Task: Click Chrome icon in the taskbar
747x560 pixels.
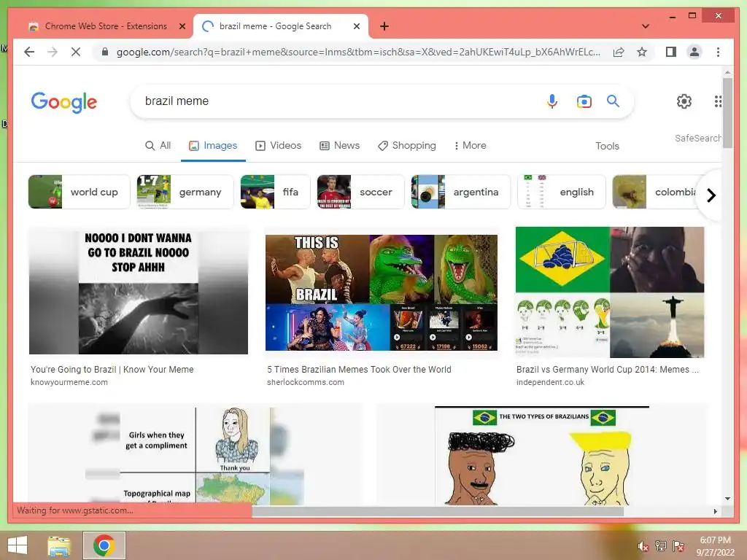Action: 104,545
